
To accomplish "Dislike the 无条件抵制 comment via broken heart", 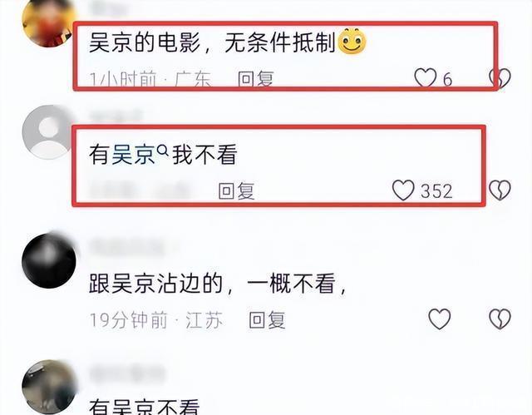I will [x=500, y=78].
